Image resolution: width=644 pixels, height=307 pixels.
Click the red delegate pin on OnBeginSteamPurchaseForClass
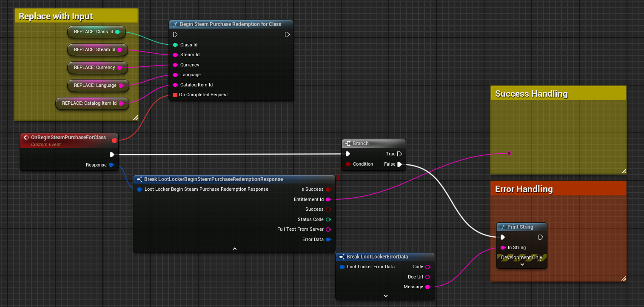114,140
